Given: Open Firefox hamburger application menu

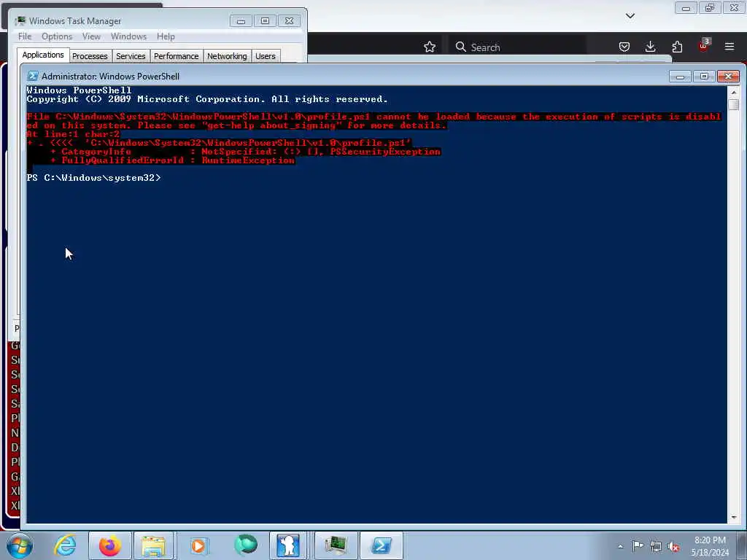Looking at the screenshot, I should (x=729, y=47).
